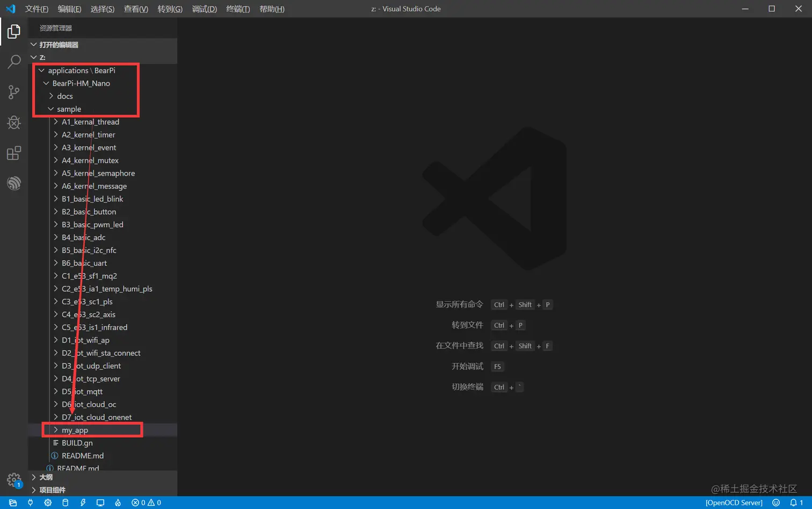This screenshot has width=812, height=509.
Task: Open the Search view in the activity bar
Action: coord(14,62)
